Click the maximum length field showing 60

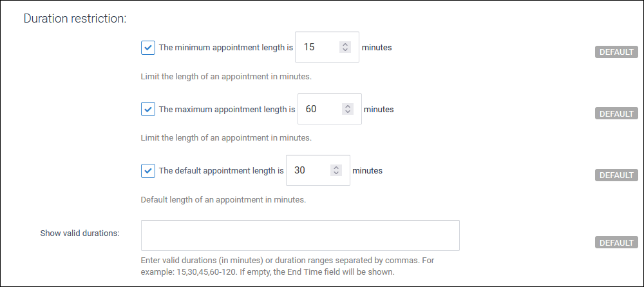point(318,109)
